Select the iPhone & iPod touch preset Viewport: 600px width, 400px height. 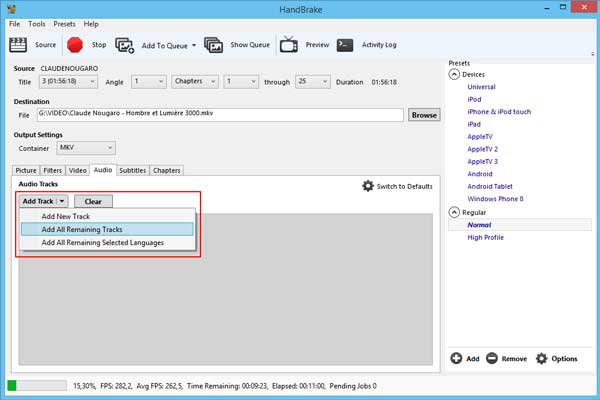[499, 112]
